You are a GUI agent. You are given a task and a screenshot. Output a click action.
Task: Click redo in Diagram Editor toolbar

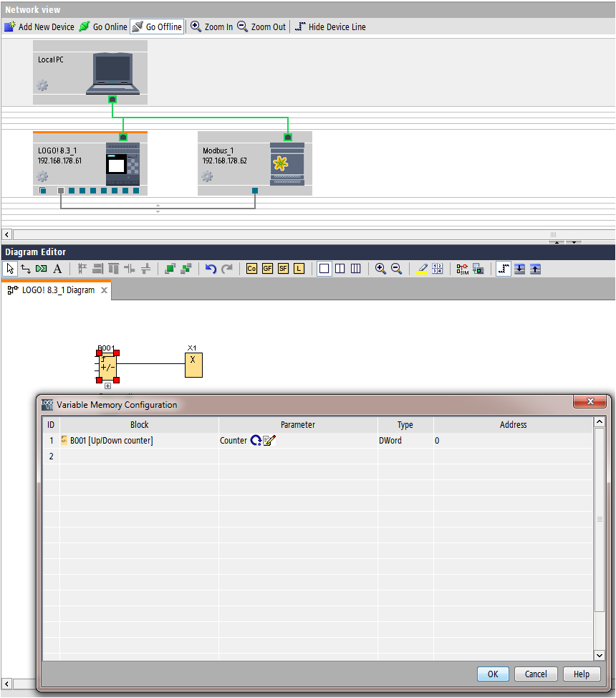(x=227, y=269)
